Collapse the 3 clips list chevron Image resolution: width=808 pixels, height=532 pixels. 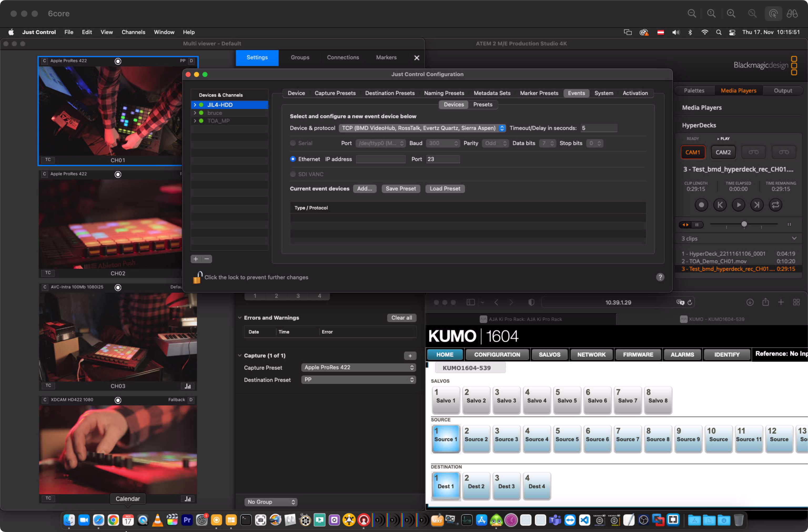[x=794, y=238]
